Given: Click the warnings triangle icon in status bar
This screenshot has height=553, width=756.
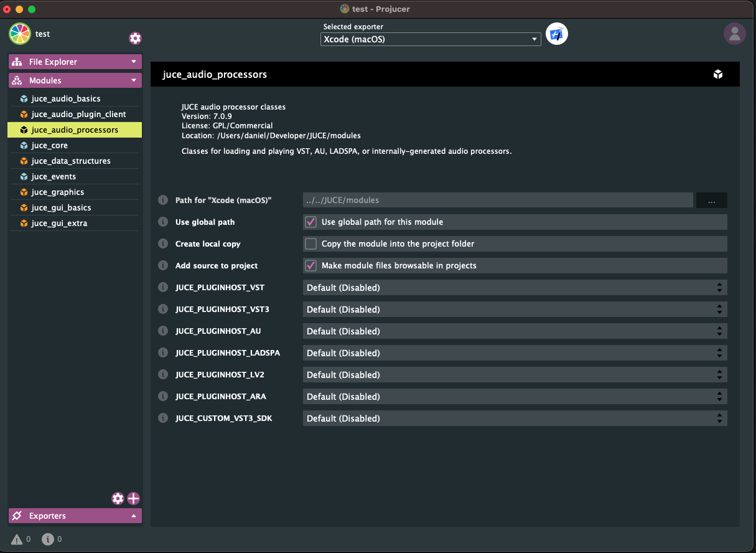Looking at the screenshot, I should point(17,539).
